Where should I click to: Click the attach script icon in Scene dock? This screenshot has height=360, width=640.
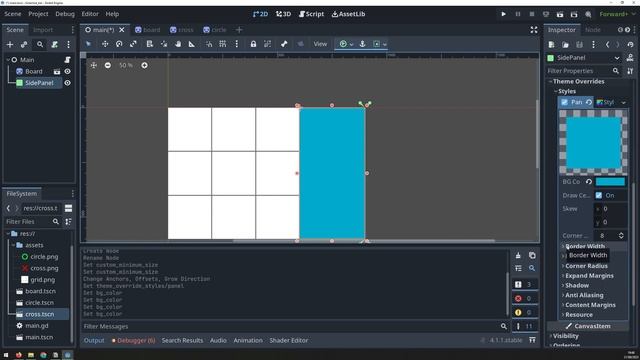[54, 44]
